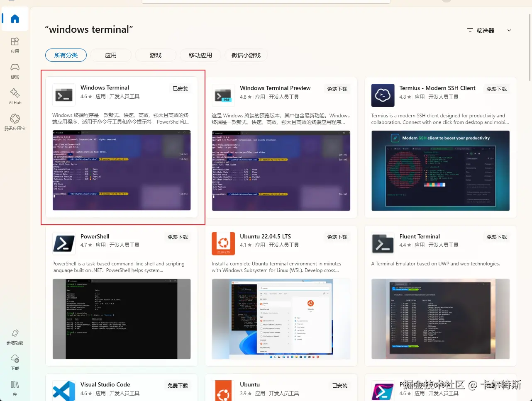The image size is (532, 401).
Task: Click the Fluent Terminal app icon
Action: pyautogui.click(x=382, y=244)
